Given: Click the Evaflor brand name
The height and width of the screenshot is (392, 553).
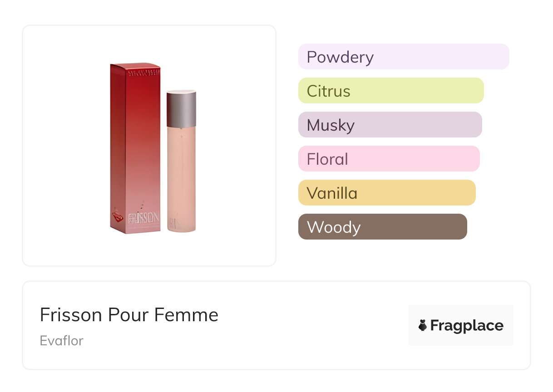Looking at the screenshot, I should [62, 341].
